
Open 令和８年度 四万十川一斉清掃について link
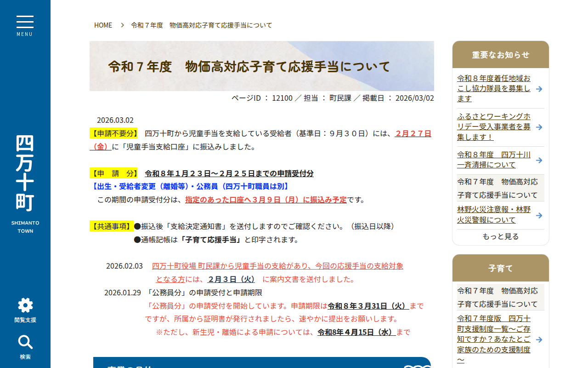[494, 160]
